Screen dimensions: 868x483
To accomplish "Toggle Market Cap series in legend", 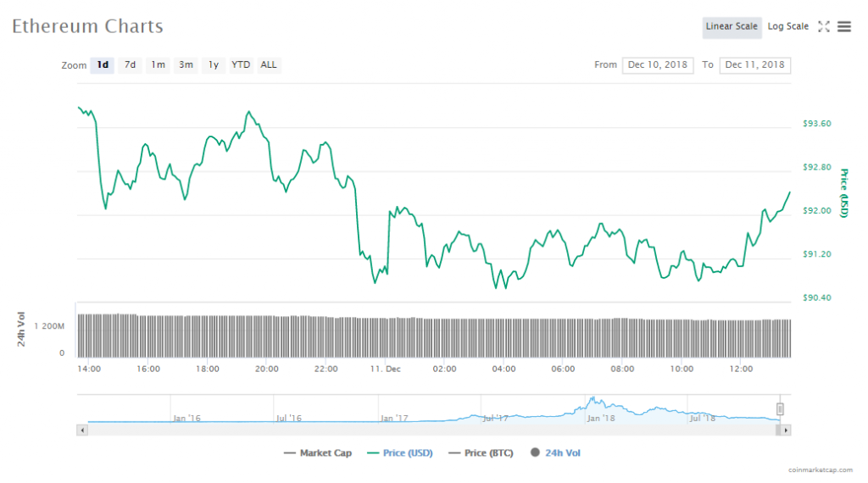I will (318, 453).
